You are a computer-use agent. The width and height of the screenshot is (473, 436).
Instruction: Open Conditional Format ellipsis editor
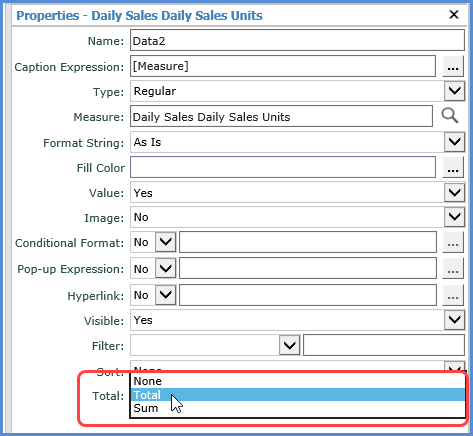point(453,242)
